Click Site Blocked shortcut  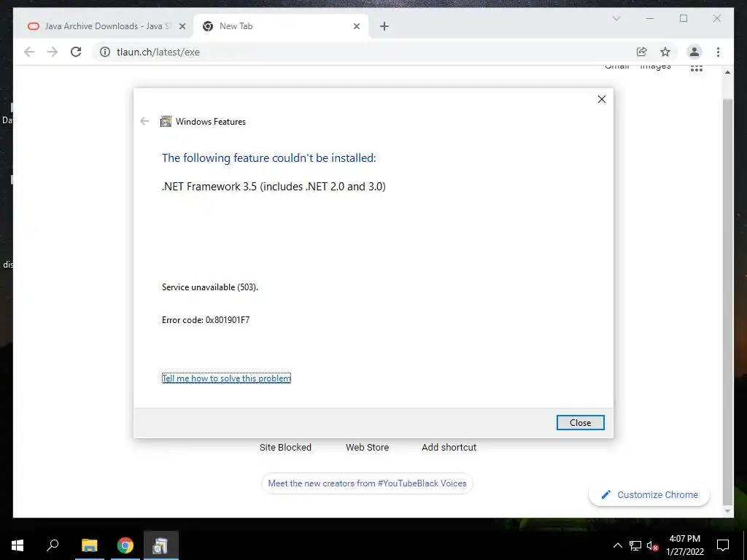285,447
